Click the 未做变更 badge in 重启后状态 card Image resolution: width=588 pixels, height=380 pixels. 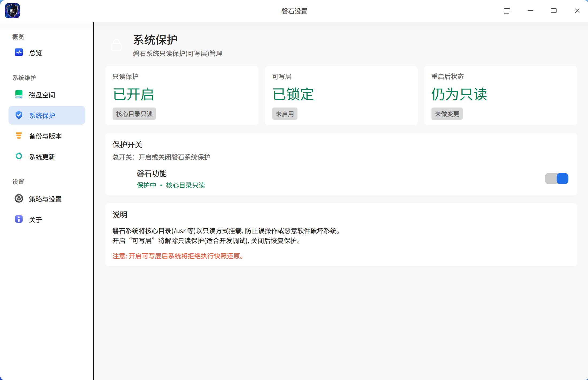[x=447, y=114]
